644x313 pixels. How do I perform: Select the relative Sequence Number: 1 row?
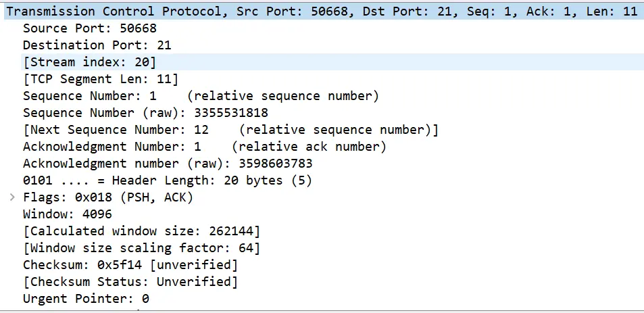point(201,96)
